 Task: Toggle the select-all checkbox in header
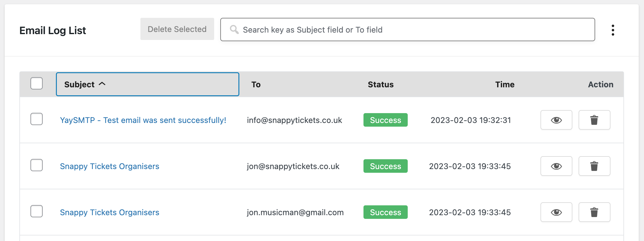tap(37, 84)
